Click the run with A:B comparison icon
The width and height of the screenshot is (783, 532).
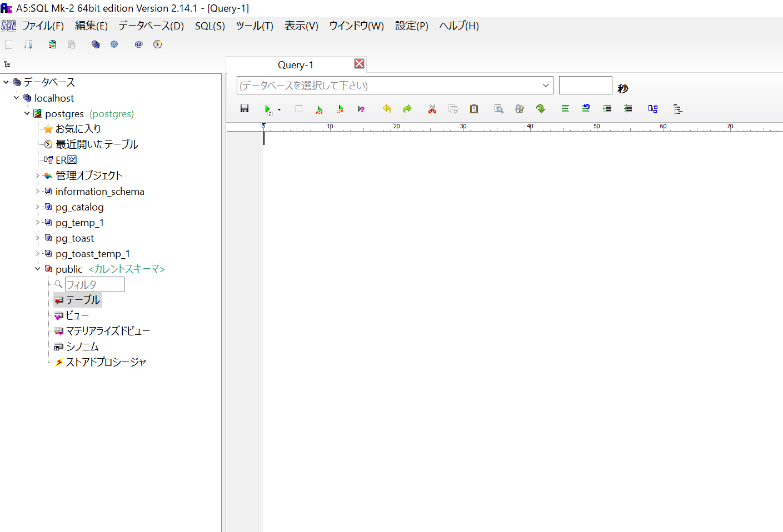(x=320, y=109)
